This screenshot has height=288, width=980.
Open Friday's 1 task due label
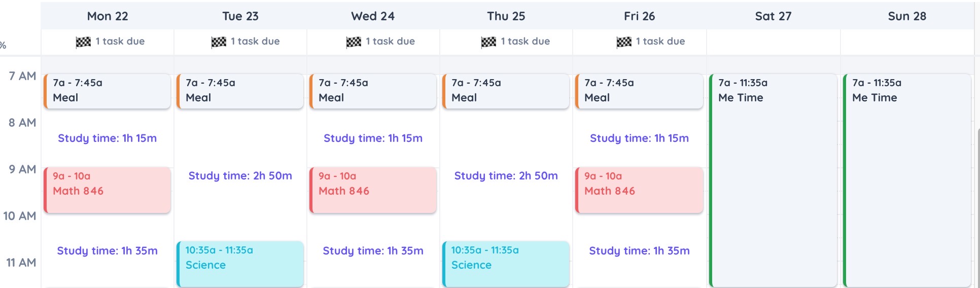click(x=660, y=42)
